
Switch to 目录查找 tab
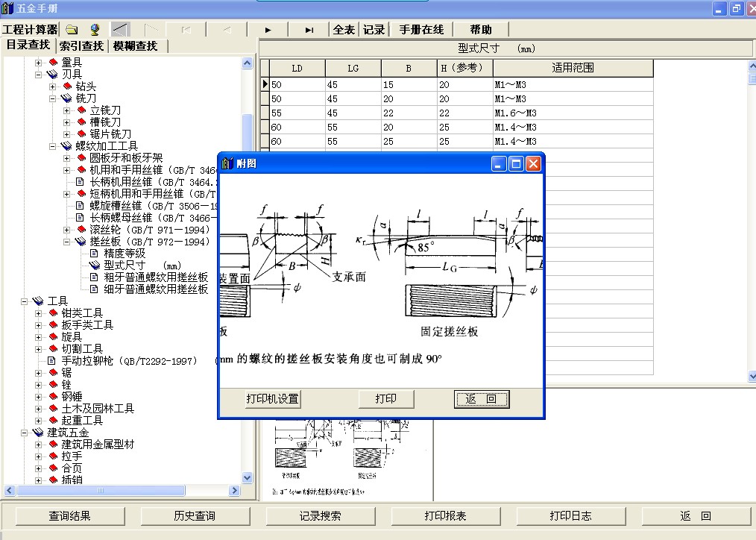pos(28,45)
